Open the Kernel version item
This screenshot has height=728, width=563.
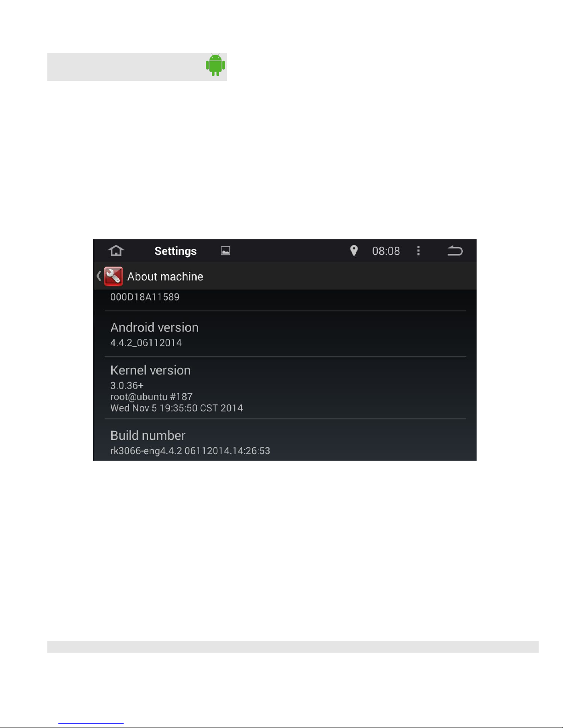tap(285, 388)
